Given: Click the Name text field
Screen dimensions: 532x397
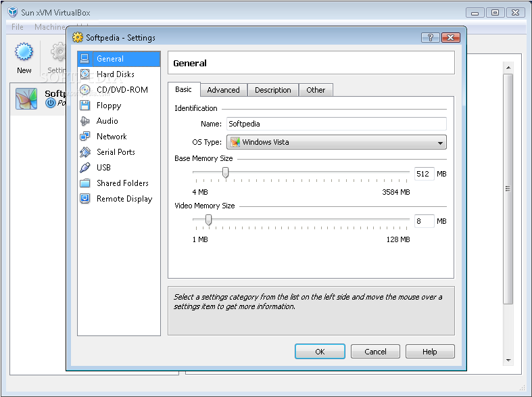Looking at the screenshot, I should pos(336,124).
